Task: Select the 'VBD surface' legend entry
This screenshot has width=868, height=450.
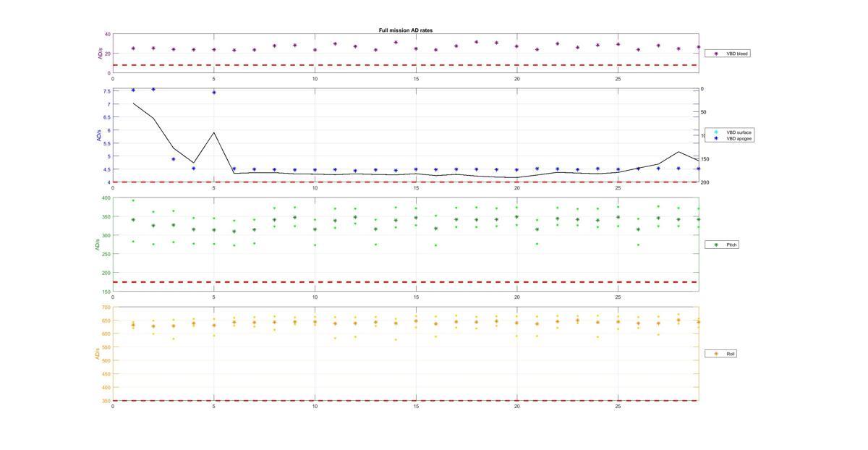Action: click(x=730, y=132)
